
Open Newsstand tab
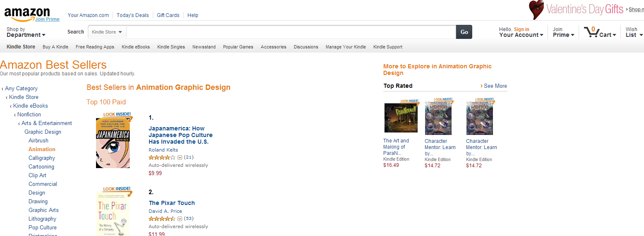pos(204,47)
